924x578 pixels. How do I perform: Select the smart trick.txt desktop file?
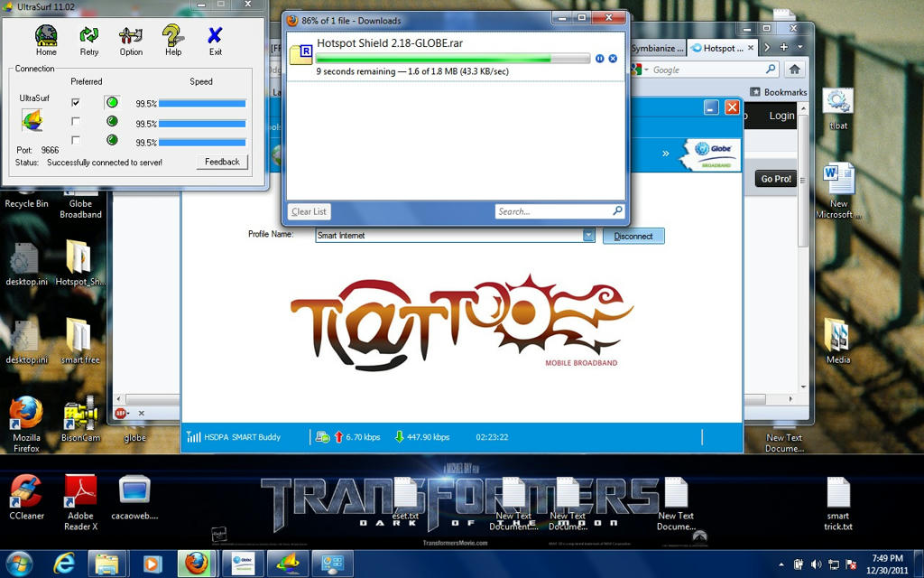(x=838, y=502)
